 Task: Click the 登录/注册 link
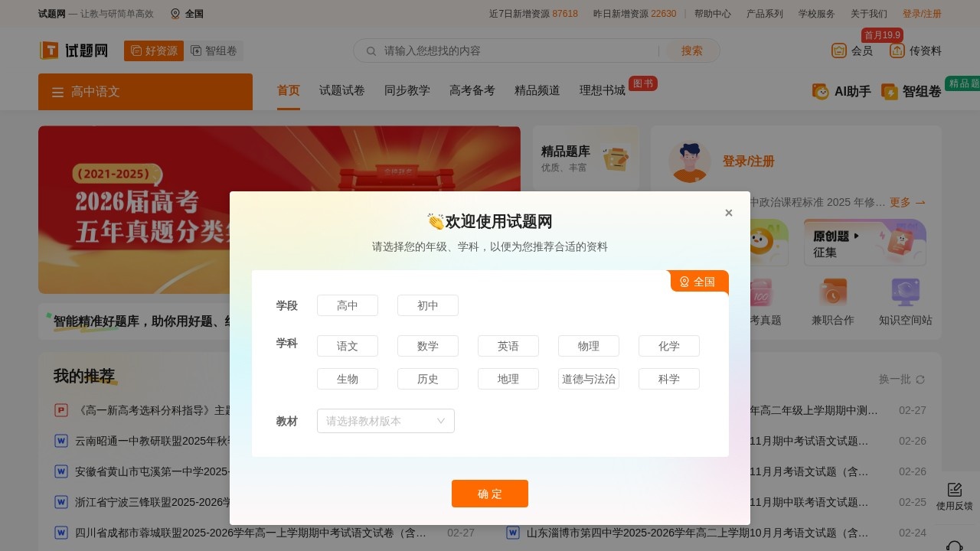(922, 13)
